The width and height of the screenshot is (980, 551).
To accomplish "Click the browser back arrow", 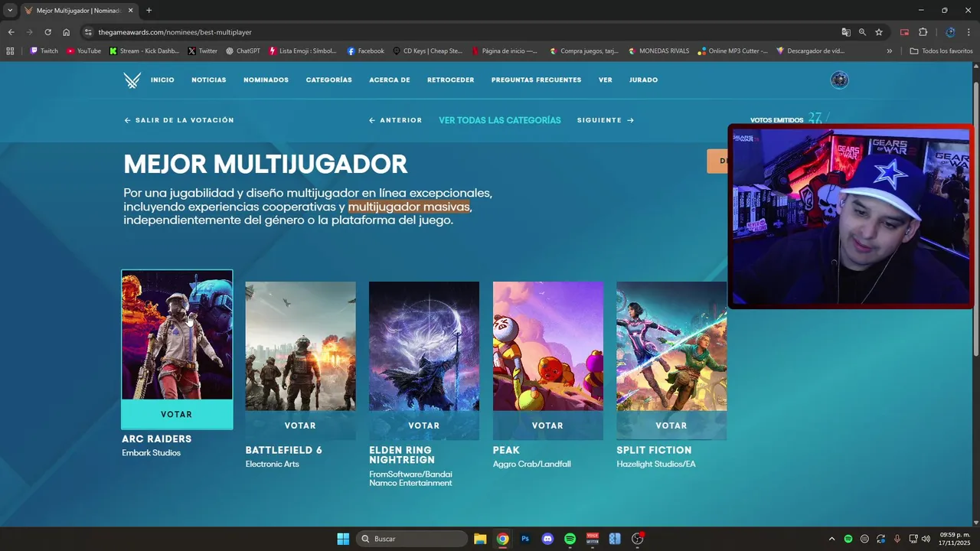I will tap(11, 32).
